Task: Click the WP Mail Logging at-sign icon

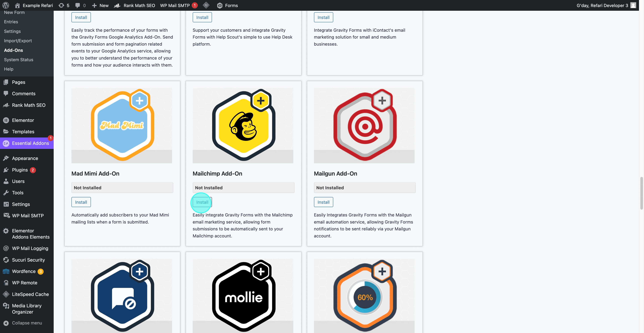Action: pos(6,248)
